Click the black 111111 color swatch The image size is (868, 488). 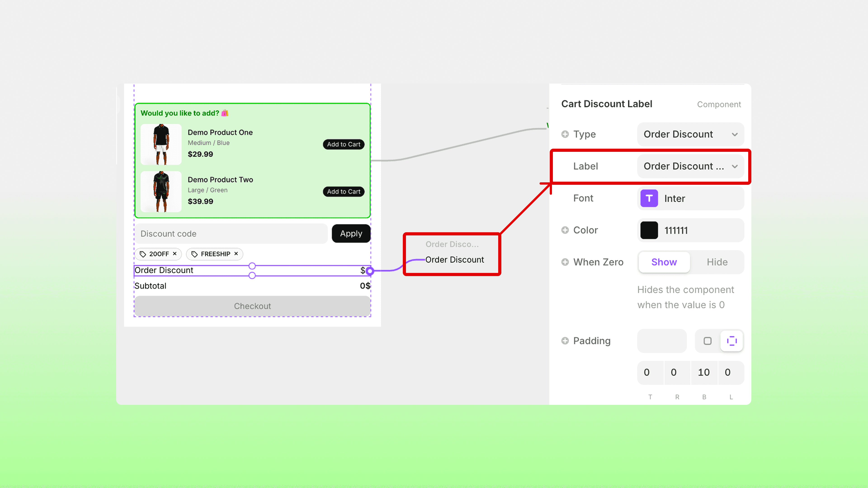[x=649, y=230]
